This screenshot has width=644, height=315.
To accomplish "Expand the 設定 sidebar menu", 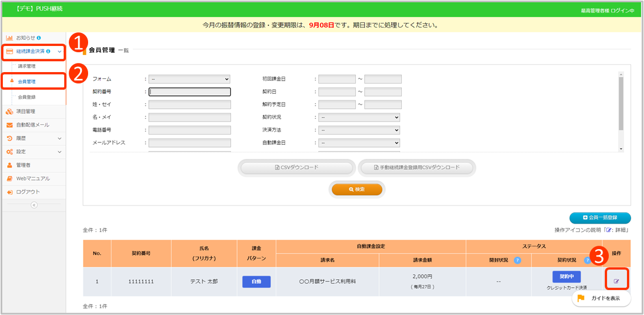I will 33,152.
